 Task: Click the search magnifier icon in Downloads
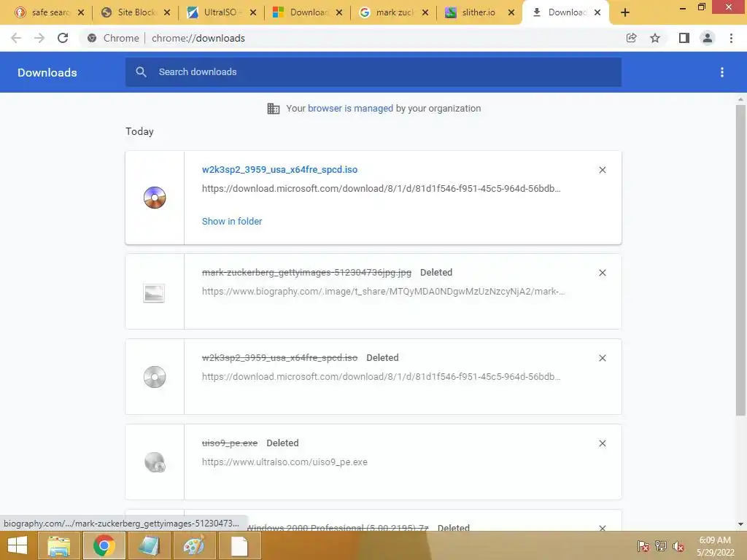click(141, 72)
